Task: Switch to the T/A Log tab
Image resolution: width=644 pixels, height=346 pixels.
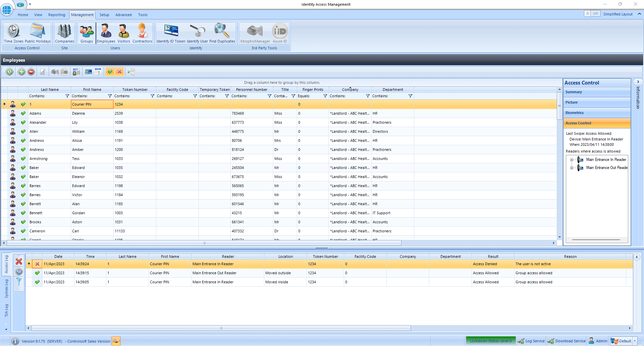Action: (6, 310)
